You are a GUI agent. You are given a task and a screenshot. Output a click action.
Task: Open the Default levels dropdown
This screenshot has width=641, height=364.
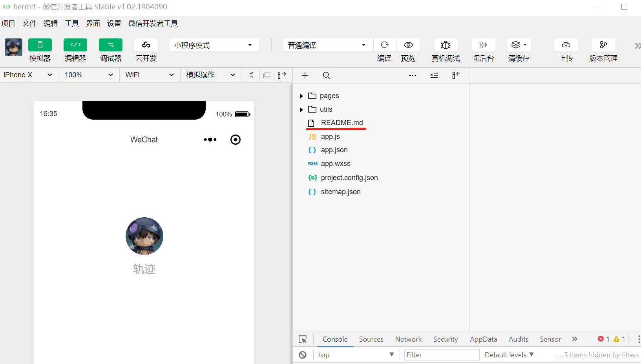(509, 355)
